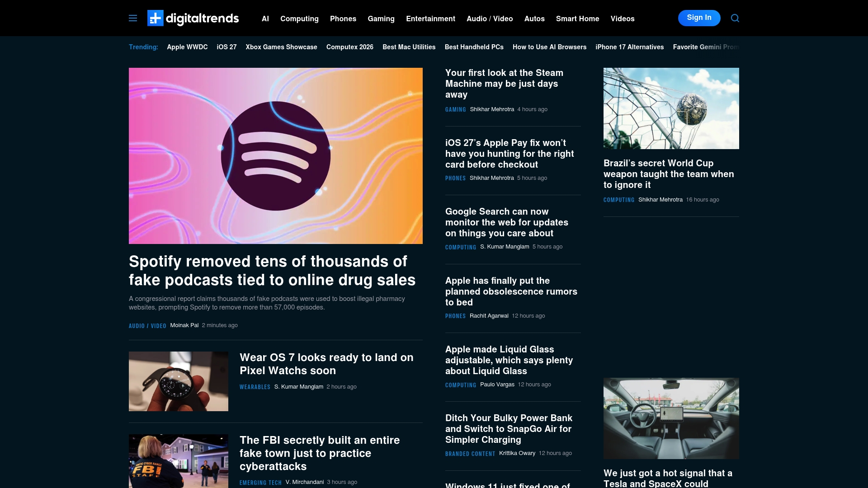Open the Phones nav menu
868x488 pixels.
pyautogui.click(x=343, y=19)
